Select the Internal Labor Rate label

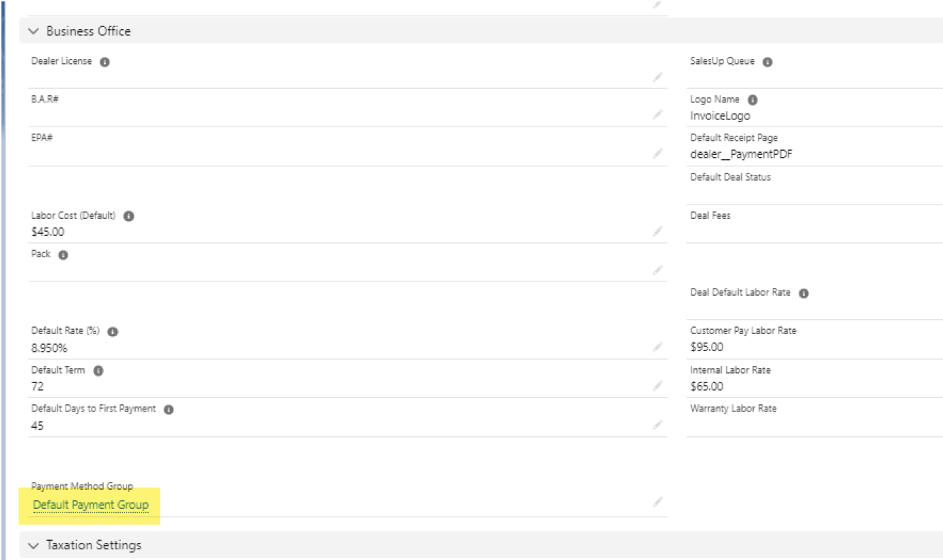[730, 370]
